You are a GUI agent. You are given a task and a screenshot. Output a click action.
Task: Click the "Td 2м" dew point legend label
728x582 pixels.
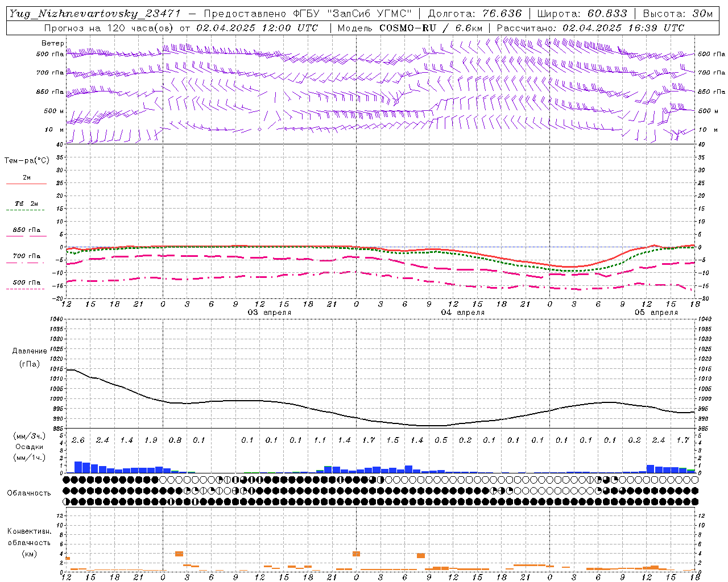(26, 203)
